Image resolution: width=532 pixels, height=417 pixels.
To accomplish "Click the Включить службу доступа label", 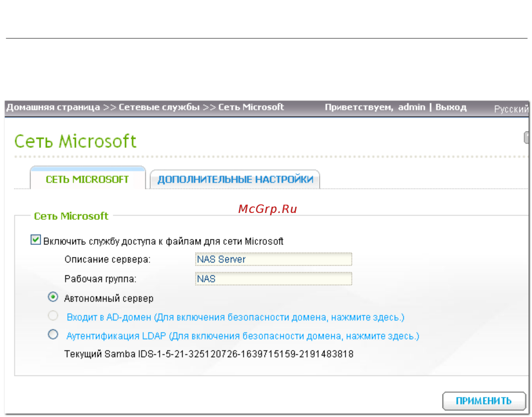I will 163,241.
